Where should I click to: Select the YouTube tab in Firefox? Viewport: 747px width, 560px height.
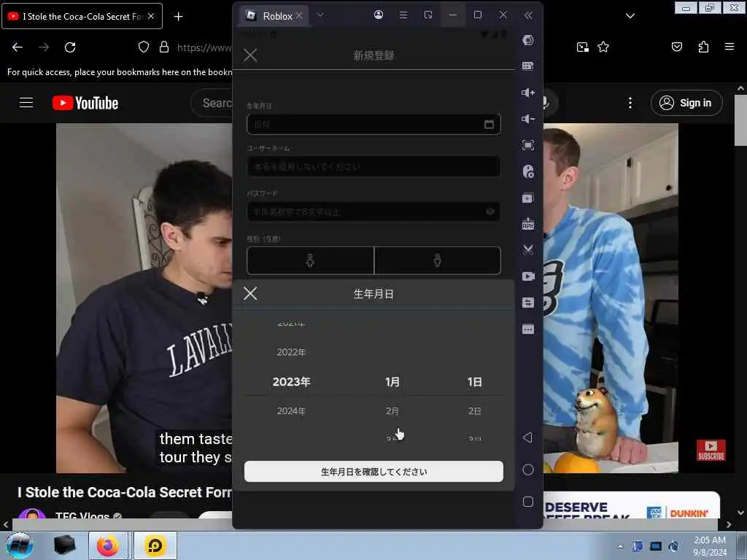[82, 16]
